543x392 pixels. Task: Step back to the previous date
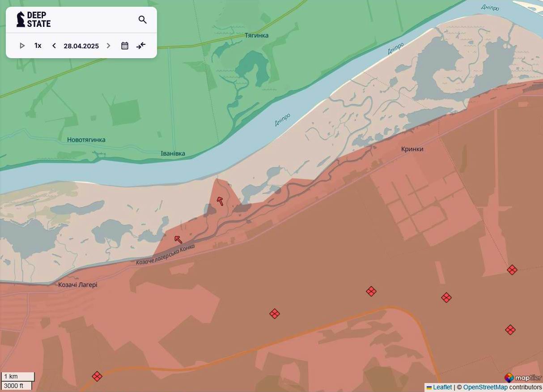54,45
